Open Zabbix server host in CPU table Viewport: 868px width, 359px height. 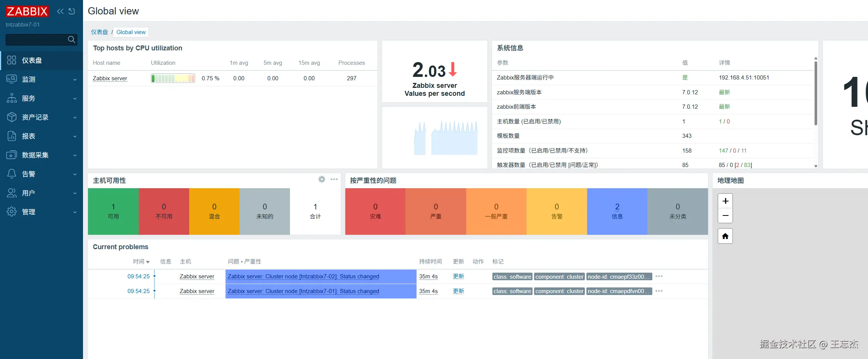click(x=110, y=78)
